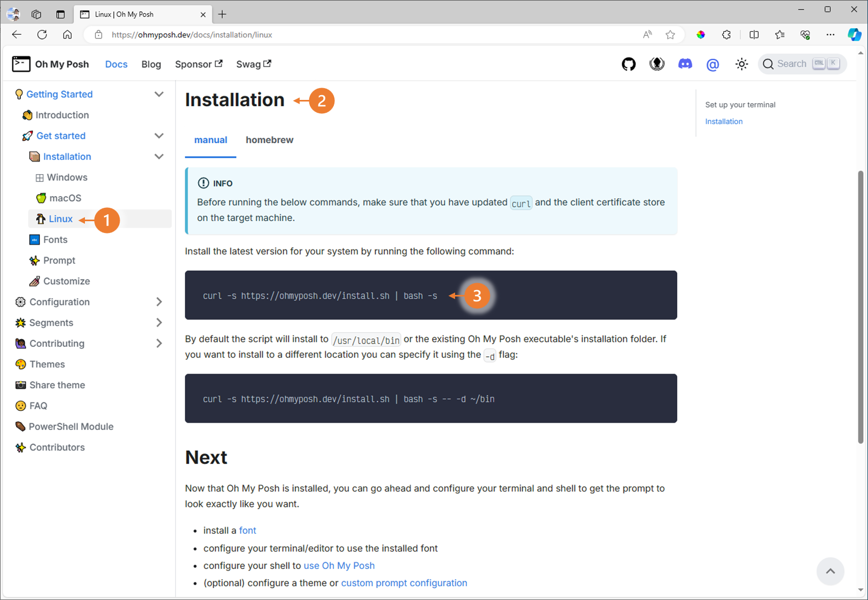Viewport: 868px width, 600px height.
Task: Follow the 'custom prompt configuration' link
Action: [x=404, y=583]
